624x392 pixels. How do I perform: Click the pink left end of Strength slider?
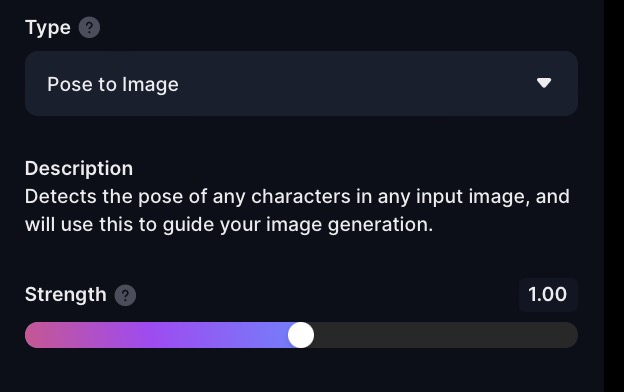42,335
